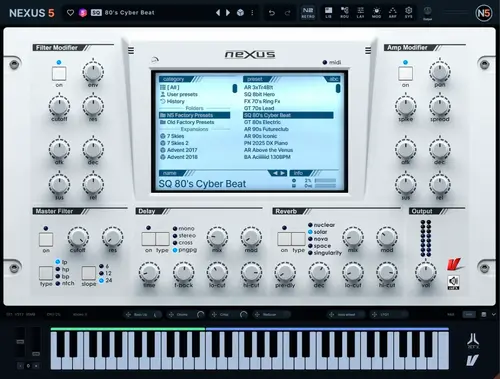The height and width of the screenshot is (379, 500).
Task: Select mono delay mode
Action: (183, 228)
